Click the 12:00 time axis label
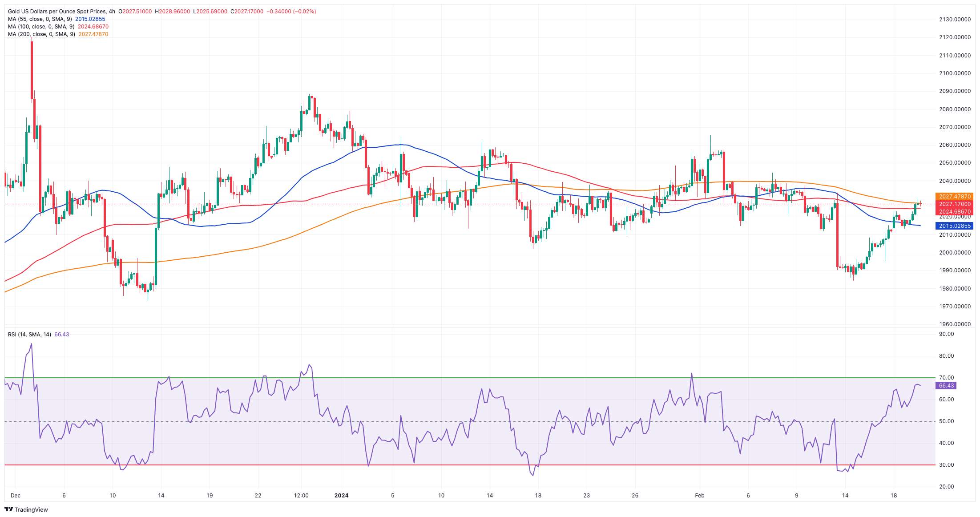This screenshot has height=517, width=980. pos(301,496)
